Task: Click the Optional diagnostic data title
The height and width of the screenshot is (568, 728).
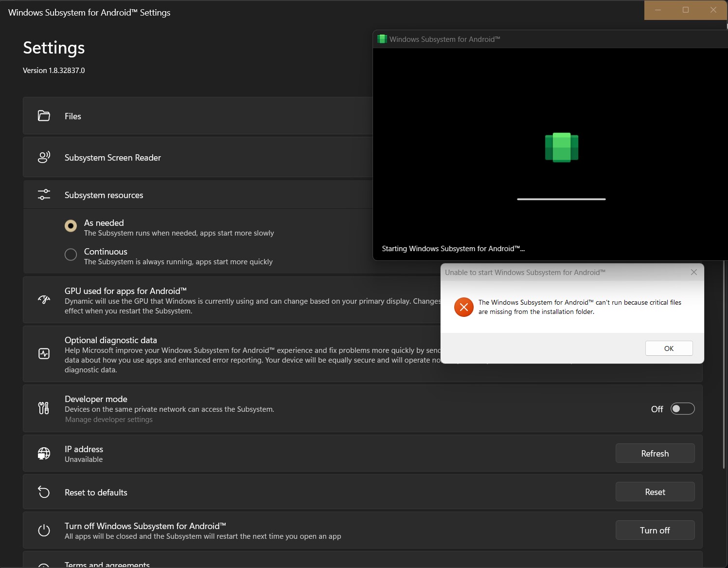Action: pos(111,340)
